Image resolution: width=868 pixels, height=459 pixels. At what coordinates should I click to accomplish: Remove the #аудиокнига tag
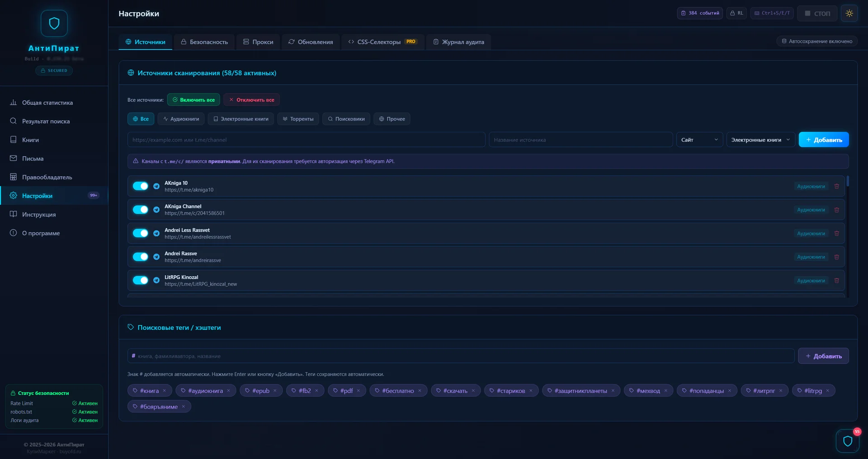click(x=229, y=391)
